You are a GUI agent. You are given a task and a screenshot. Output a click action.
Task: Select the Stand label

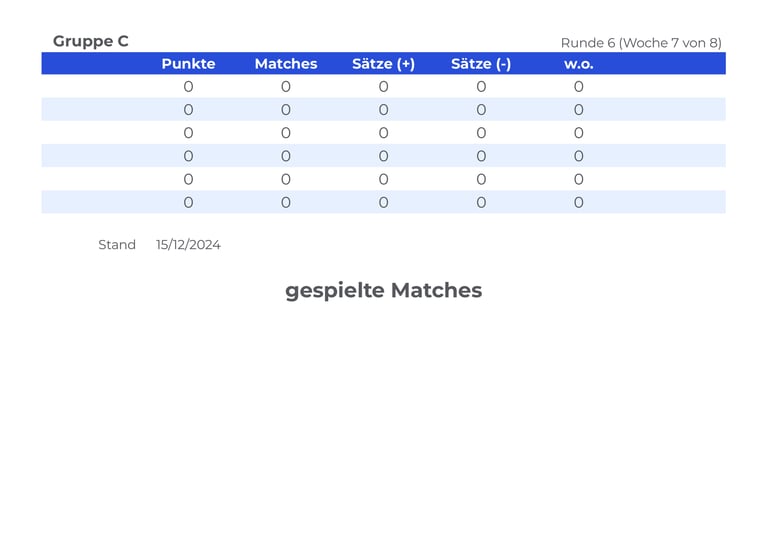(117, 245)
